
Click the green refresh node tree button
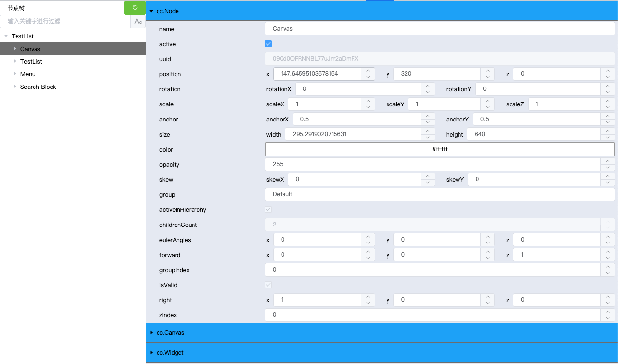click(x=135, y=8)
